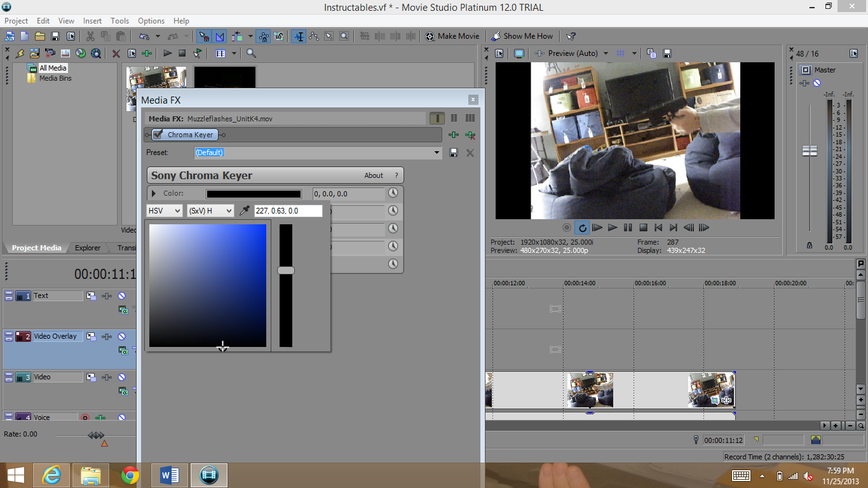Viewport: 868px width, 488px height.
Task: Click the Show Me How button
Action: 522,36
